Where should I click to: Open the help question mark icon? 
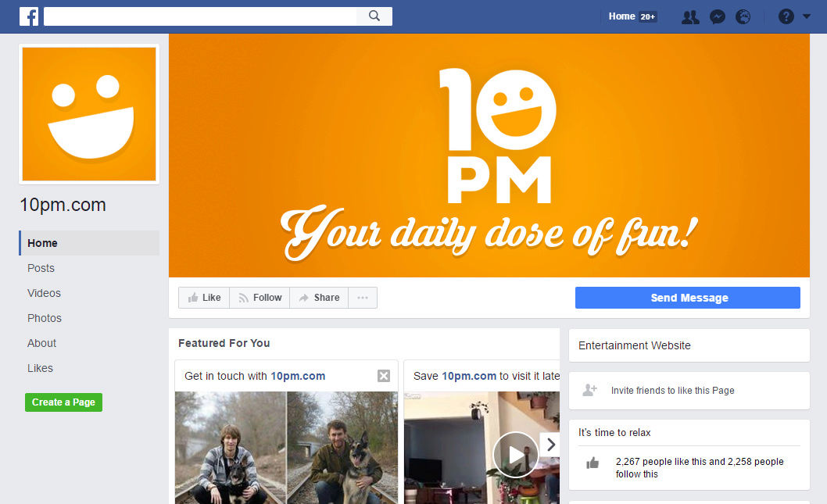(x=786, y=17)
